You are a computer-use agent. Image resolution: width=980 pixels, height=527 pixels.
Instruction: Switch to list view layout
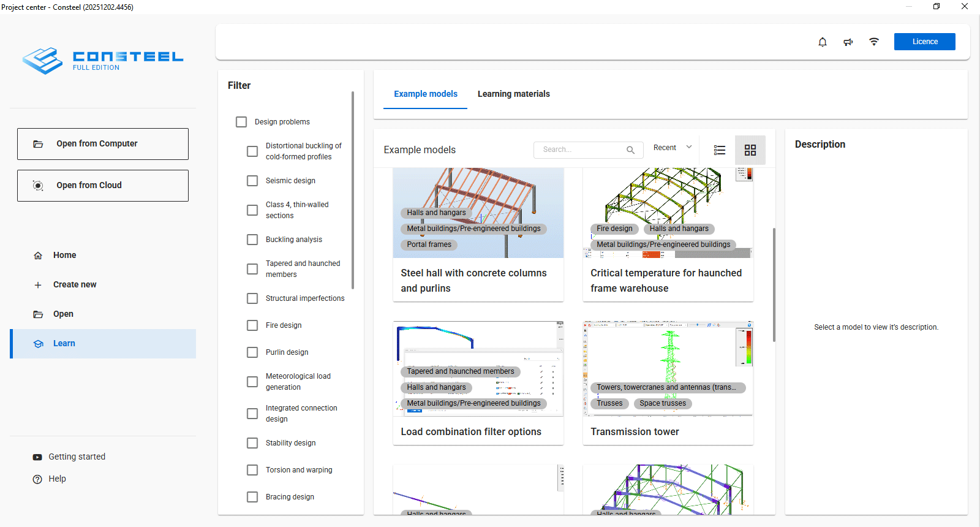[720, 150]
